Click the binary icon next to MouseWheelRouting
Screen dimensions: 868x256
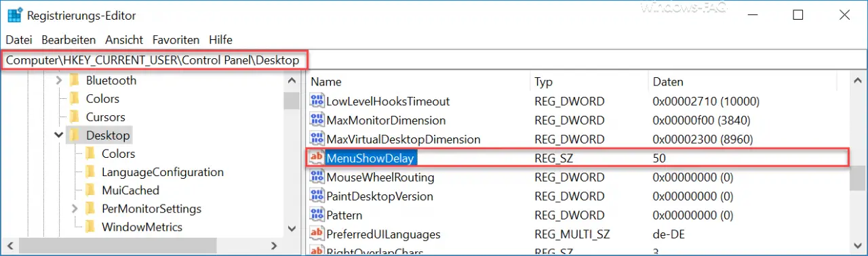click(x=317, y=177)
